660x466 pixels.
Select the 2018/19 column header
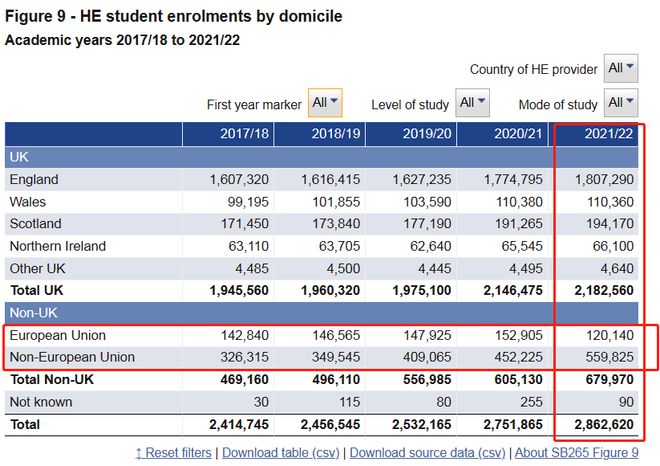pyautogui.click(x=319, y=134)
